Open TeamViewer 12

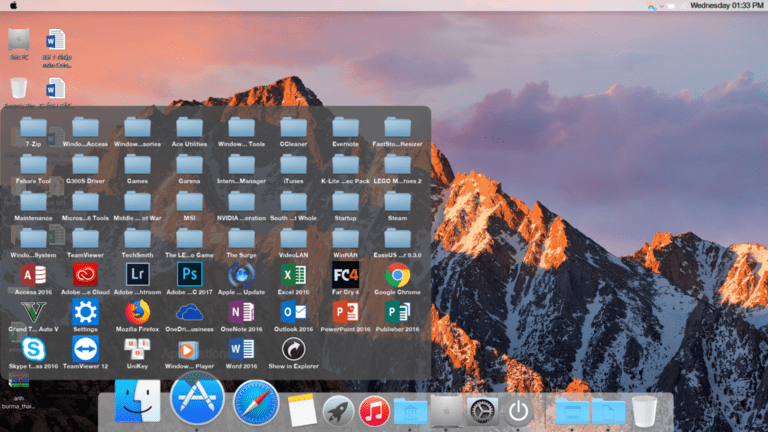pos(85,350)
